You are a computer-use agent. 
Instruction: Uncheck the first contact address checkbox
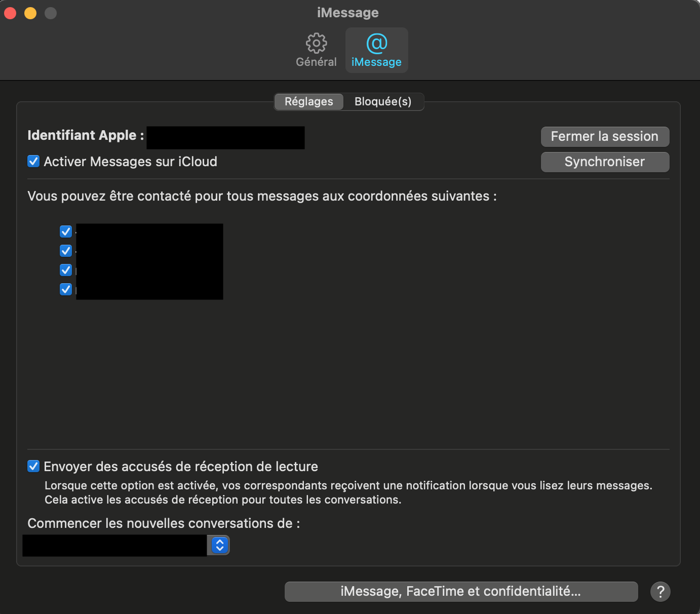(x=66, y=232)
